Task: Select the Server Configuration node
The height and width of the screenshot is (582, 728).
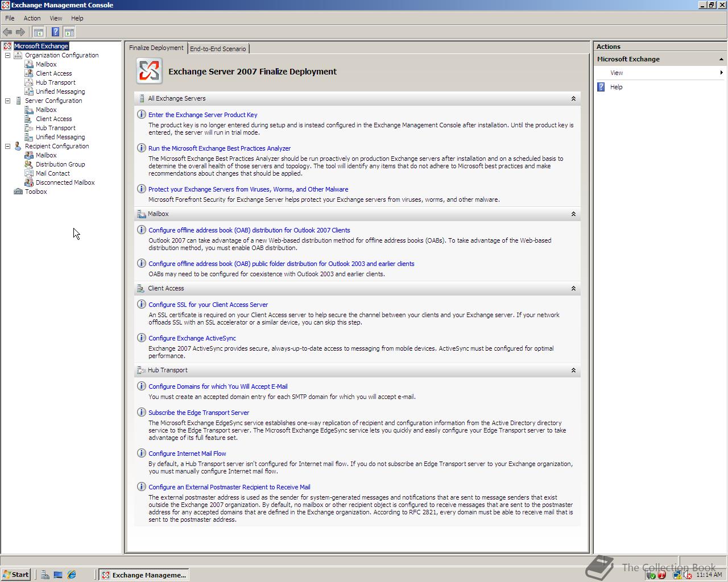Action: tap(53, 101)
